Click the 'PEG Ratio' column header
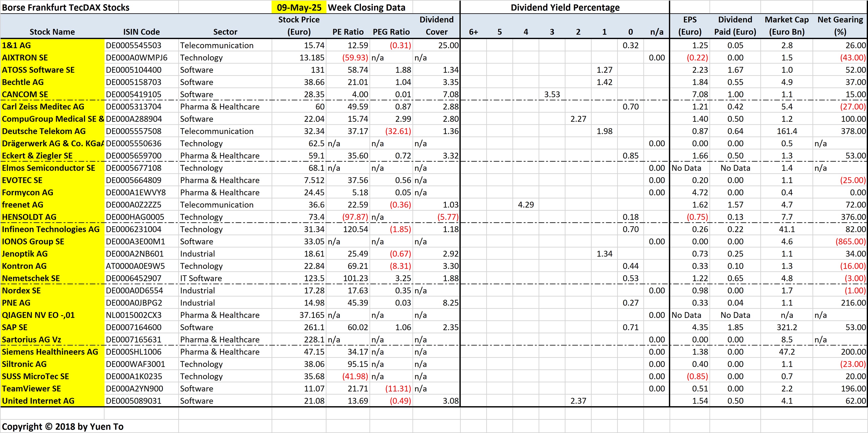 [391, 32]
